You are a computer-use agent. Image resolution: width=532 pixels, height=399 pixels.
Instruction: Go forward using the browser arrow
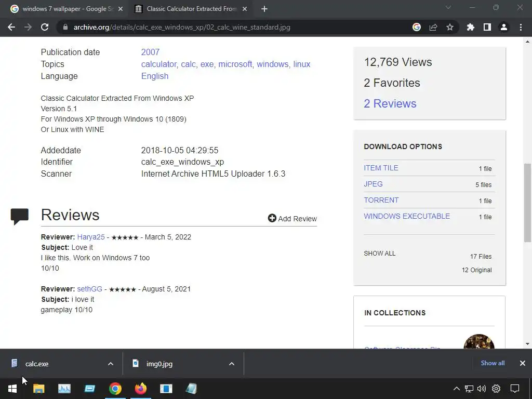point(28,27)
